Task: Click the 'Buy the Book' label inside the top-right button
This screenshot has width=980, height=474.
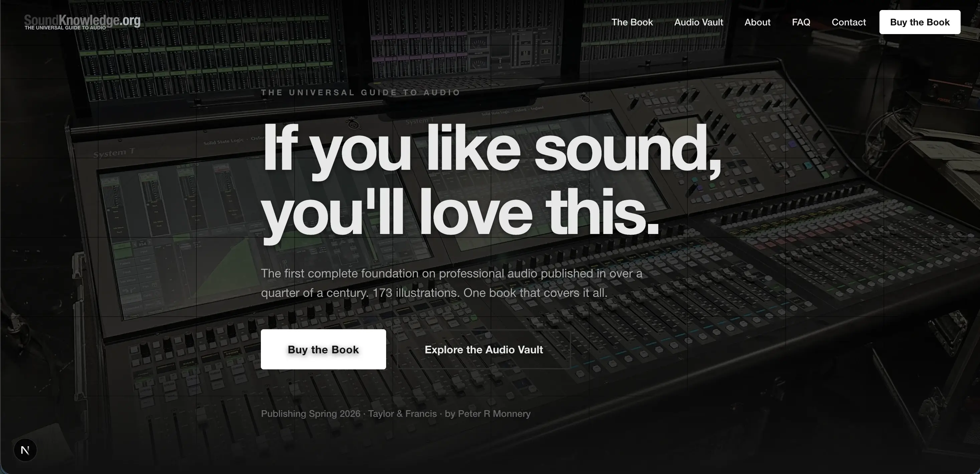Action: tap(920, 22)
